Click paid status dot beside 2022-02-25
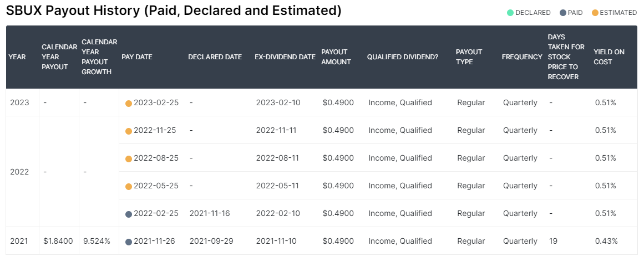644x262 pixels. 129,214
